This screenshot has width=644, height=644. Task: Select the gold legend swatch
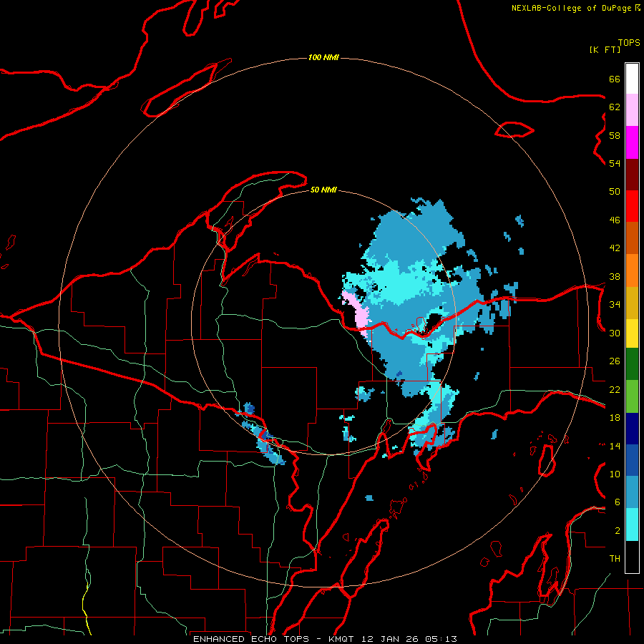point(632,303)
